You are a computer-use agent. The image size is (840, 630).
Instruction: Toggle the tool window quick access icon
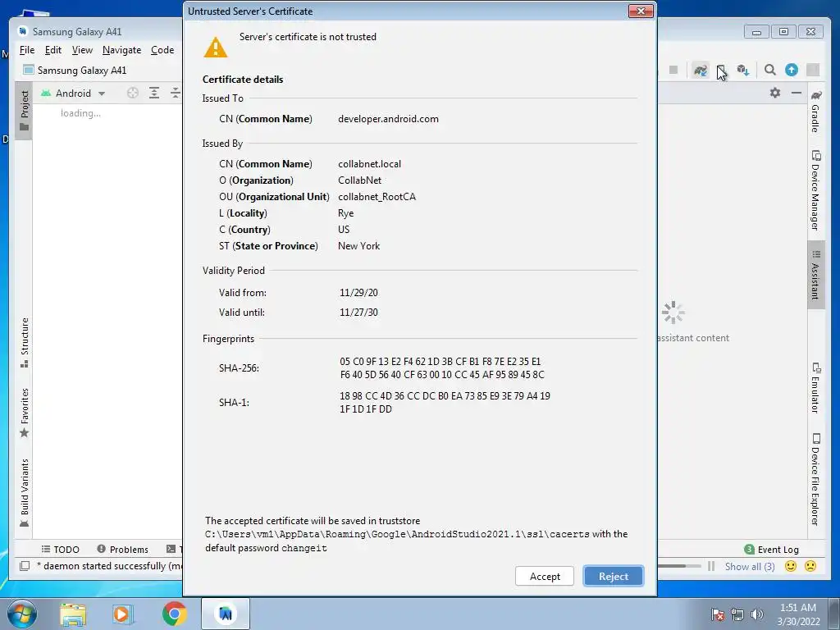pyautogui.click(x=24, y=566)
